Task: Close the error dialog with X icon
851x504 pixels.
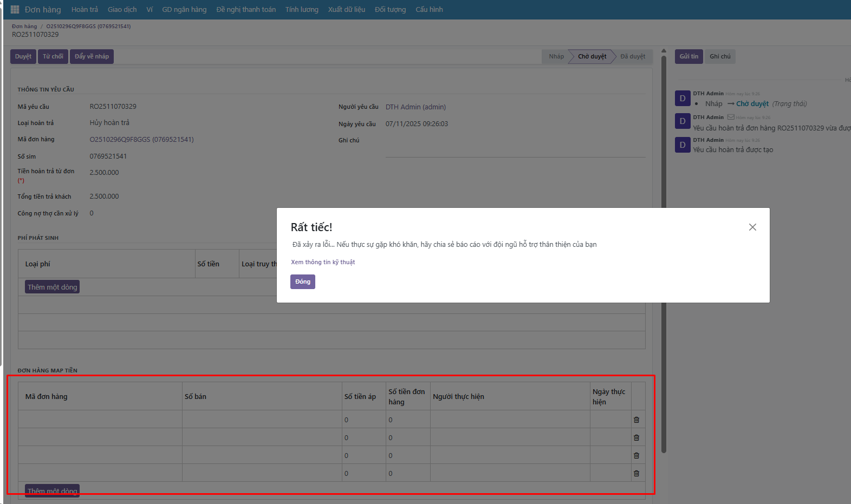Action: pos(752,227)
